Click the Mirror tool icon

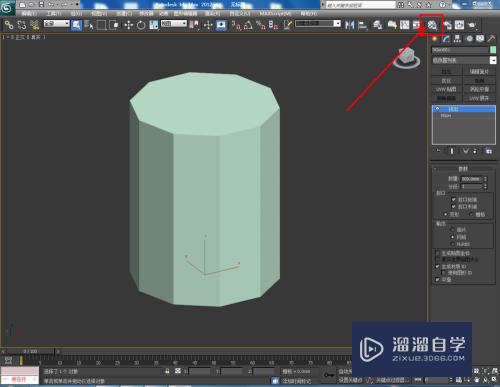click(350, 25)
